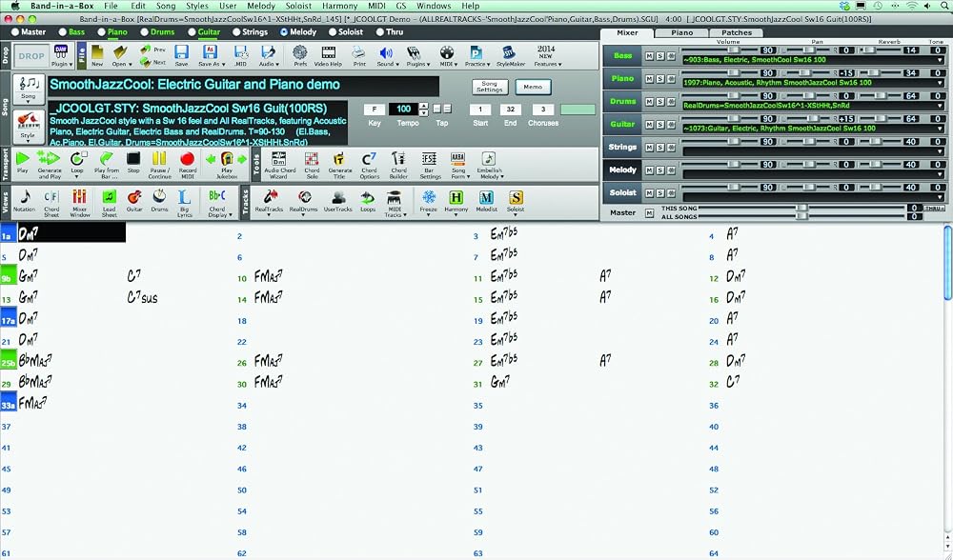Click the Generate Title icon

(x=340, y=165)
